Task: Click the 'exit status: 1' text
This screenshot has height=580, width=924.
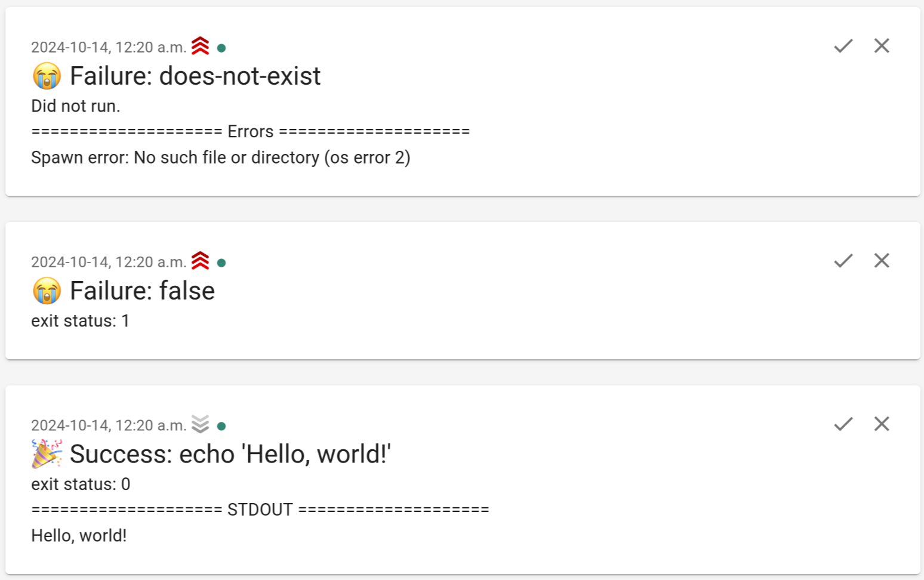Action: pos(81,321)
